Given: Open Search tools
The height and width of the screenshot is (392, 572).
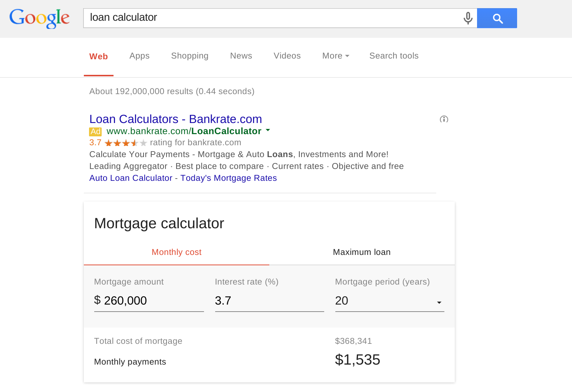Looking at the screenshot, I should [x=394, y=56].
